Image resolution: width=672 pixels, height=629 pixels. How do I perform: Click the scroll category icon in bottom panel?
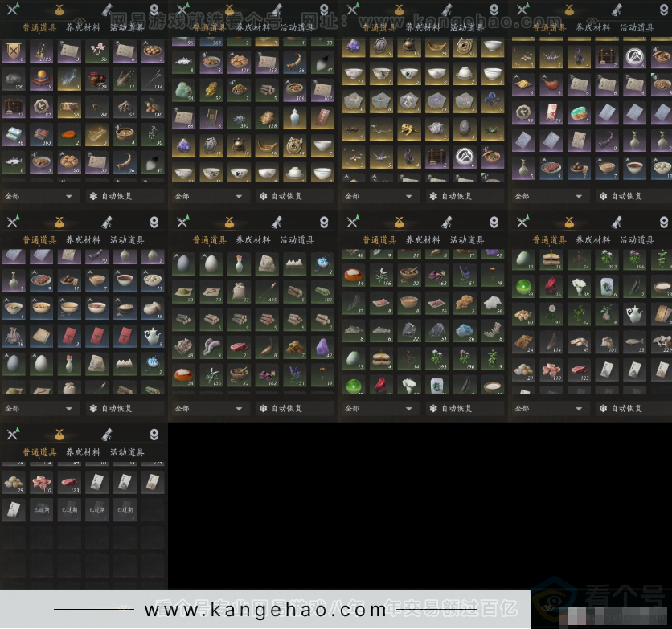point(107,434)
